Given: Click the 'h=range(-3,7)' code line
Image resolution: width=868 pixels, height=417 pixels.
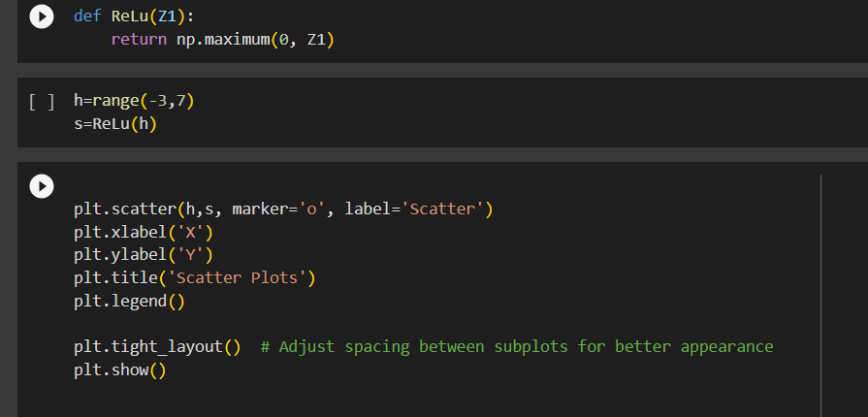Looking at the screenshot, I should 134,102.
